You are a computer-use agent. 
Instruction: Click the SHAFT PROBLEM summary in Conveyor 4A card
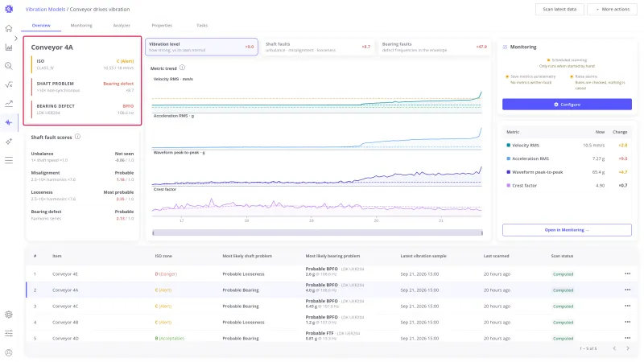83,87
